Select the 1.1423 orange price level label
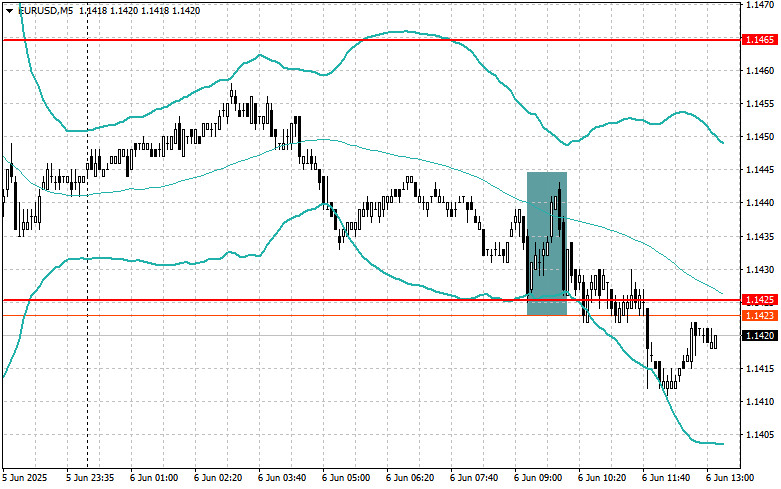 pos(760,315)
